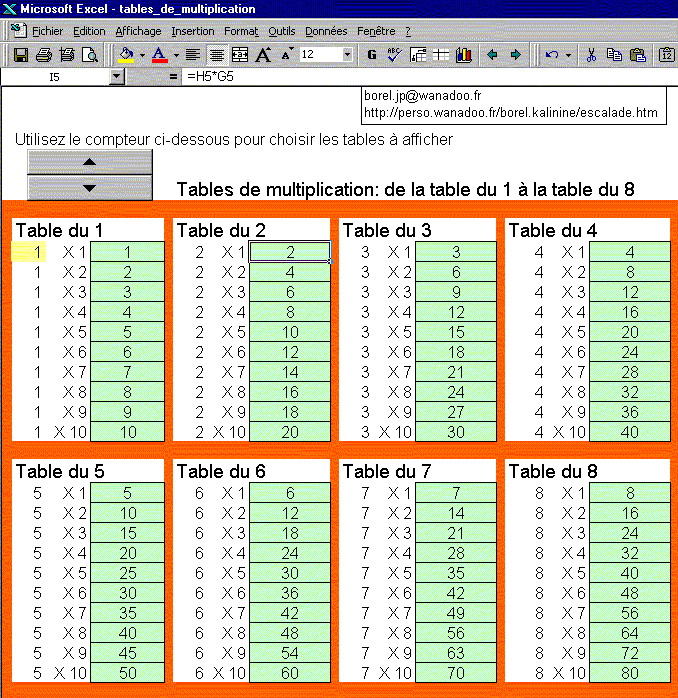This screenshot has width=678, height=698.
Task: Click the Merge and Center icon
Action: click(x=240, y=55)
